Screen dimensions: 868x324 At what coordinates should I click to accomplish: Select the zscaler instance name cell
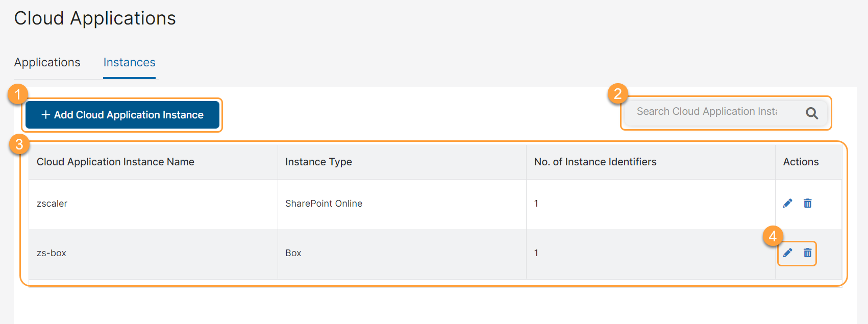[52, 204]
